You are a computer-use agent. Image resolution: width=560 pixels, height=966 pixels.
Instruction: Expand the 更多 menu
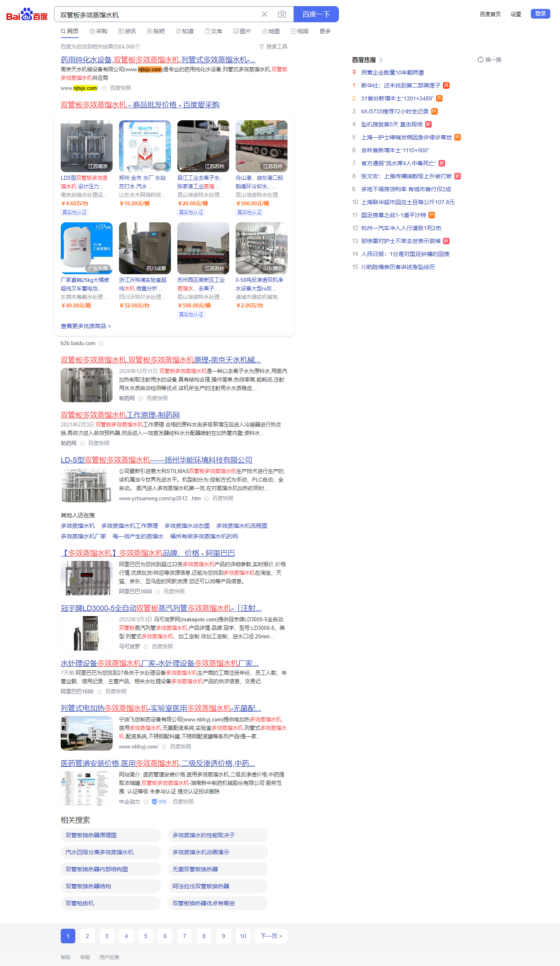325,31
